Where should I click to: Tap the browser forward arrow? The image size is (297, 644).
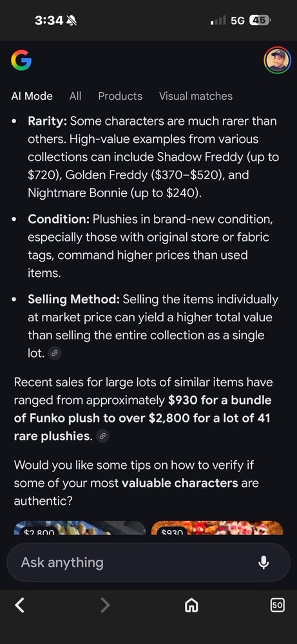(x=106, y=605)
